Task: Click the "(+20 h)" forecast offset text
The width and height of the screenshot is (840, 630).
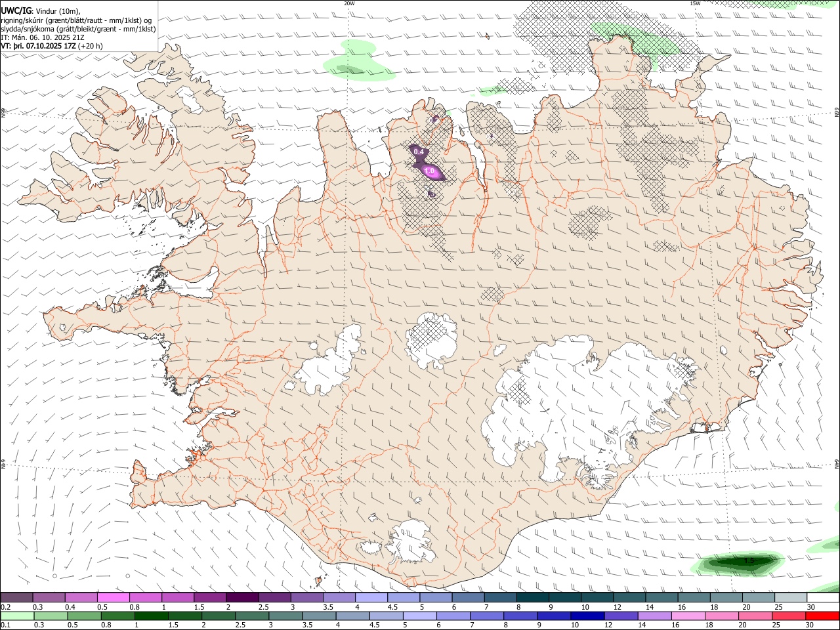Action: 90,47
